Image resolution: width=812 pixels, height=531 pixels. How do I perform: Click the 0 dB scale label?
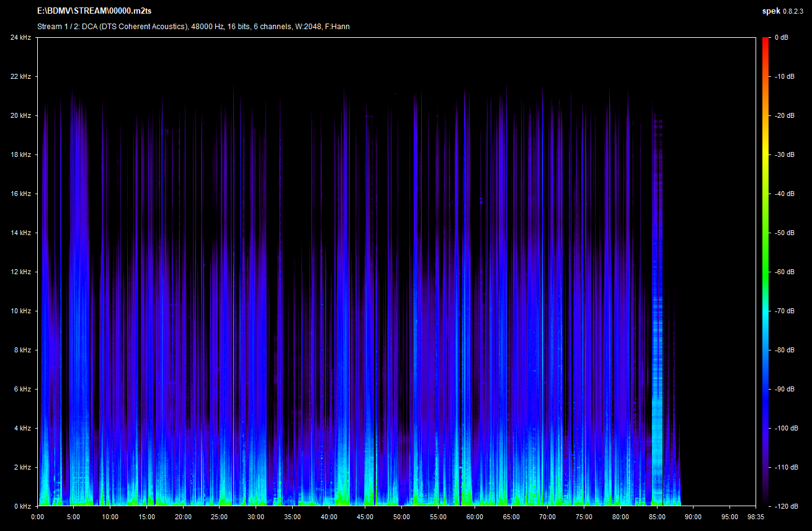tap(782, 38)
